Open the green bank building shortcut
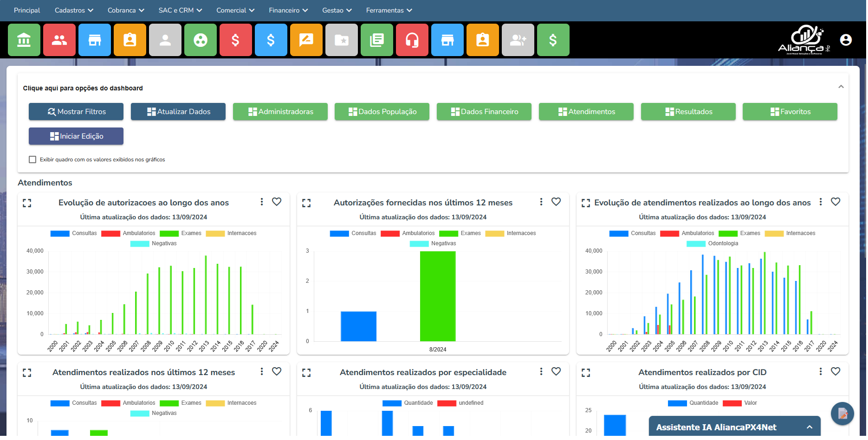868x440 pixels. coord(24,40)
